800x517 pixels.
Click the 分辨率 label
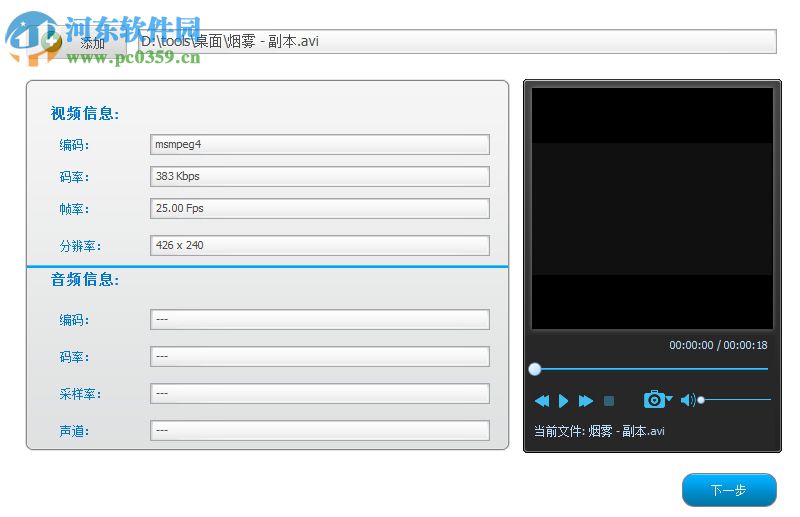tap(80, 246)
